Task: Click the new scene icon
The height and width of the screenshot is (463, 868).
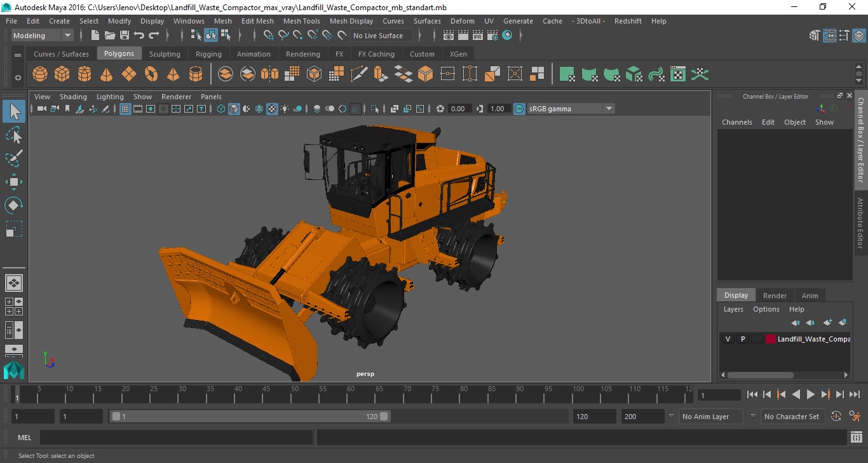Action: (x=95, y=36)
